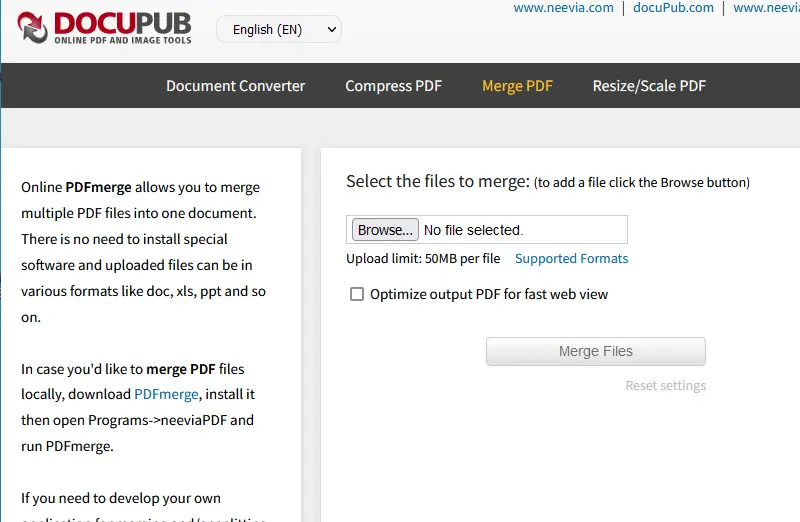800x522 pixels.
Task: Select the Merge PDF tab
Action: pyautogui.click(x=517, y=86)
